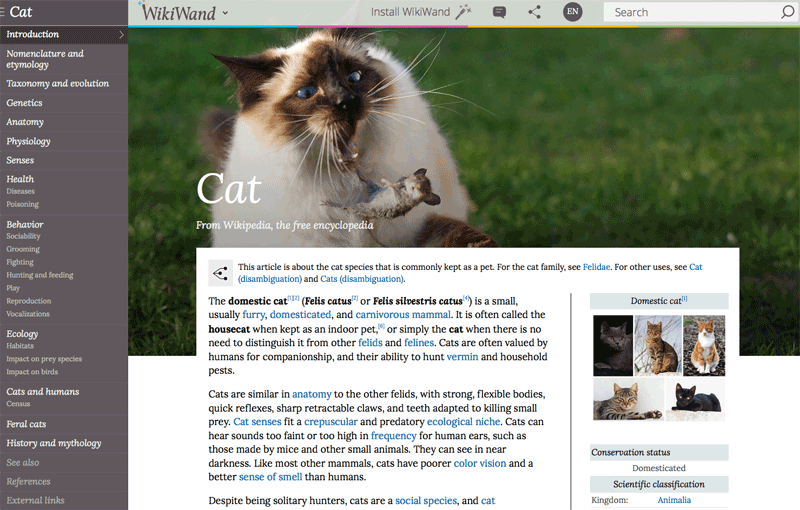Expand the WikiWand menu chevron
Image resolution: width=800 pixels, height=510 pixels.
pyautogui.click(x=225, y=13)
